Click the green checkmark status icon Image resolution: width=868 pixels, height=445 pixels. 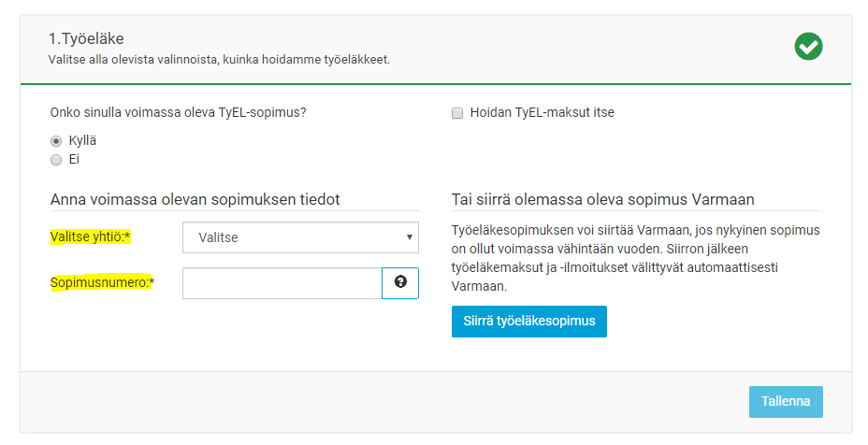(x=808, y=46)
